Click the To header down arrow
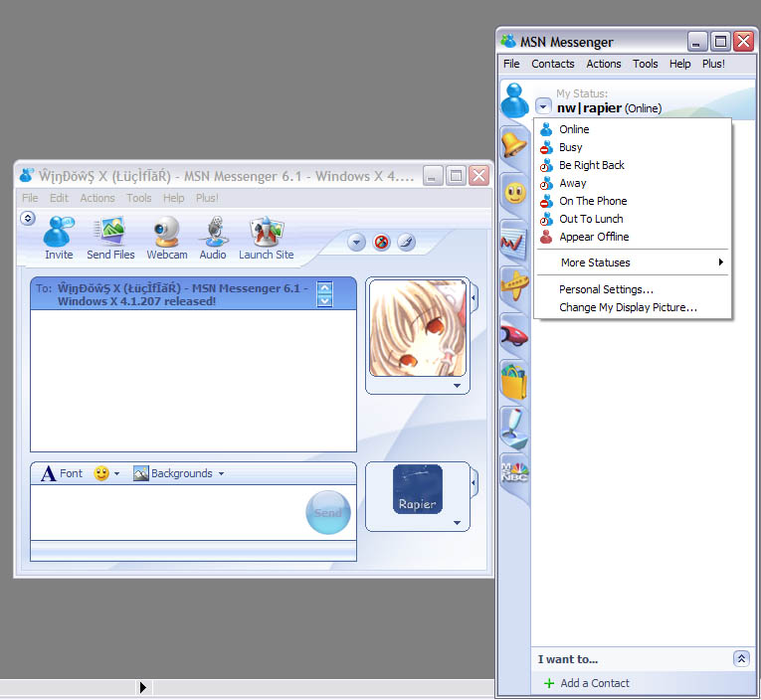 pyautogui.click(x=324, y=300)
